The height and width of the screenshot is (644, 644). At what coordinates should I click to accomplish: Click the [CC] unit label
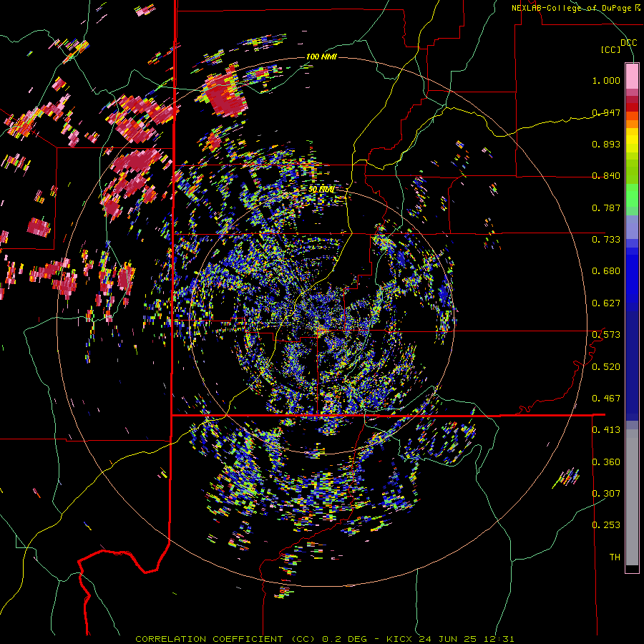tap(610, 49)
